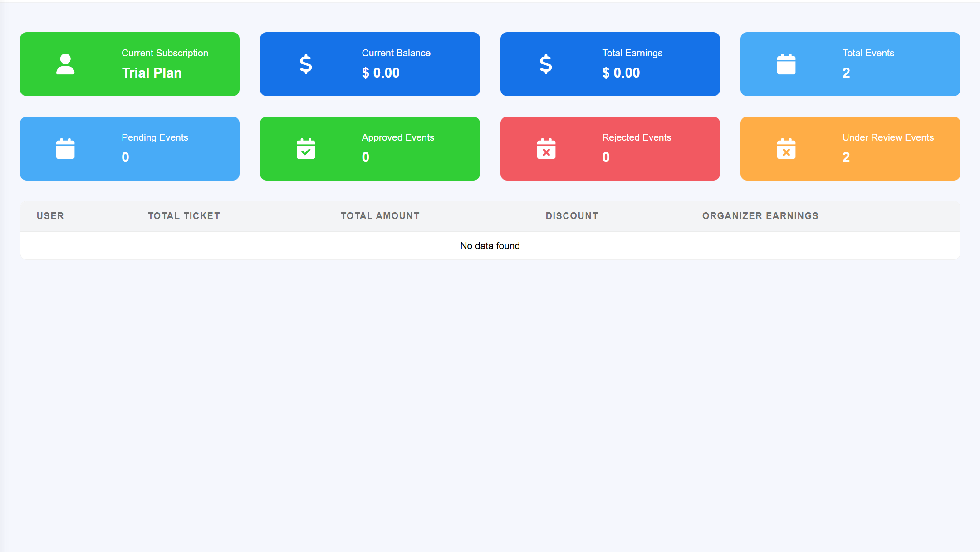The height and width of the screenshot is (552, 980).
Task: Click the Rejected Events count value
Action: pyautogui.click(x=606, y=157)
